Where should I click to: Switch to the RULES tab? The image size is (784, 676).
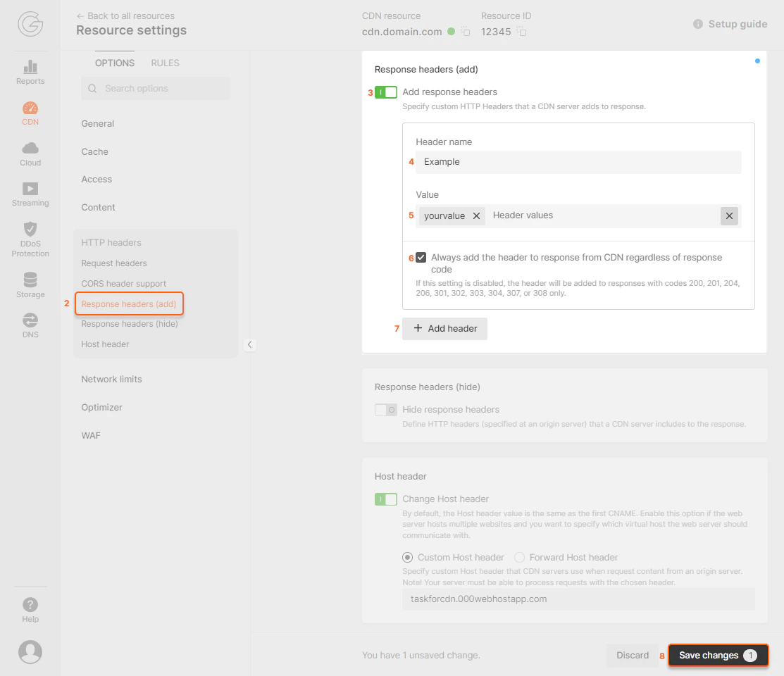coord(164,63)
